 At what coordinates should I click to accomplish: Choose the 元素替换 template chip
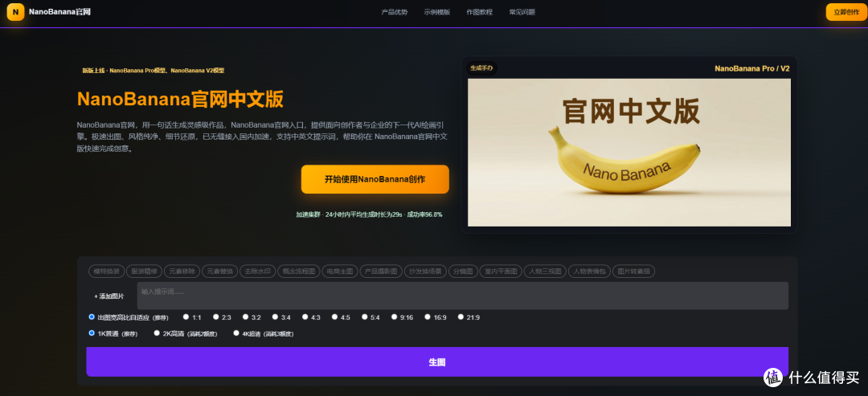pyautogui.click(x=219, y=271)
